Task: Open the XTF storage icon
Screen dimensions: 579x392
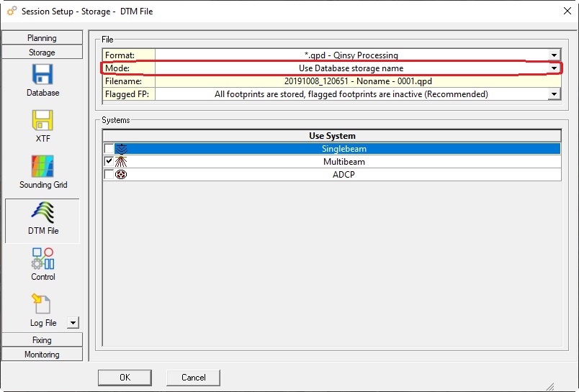Action: coord(42,120)
